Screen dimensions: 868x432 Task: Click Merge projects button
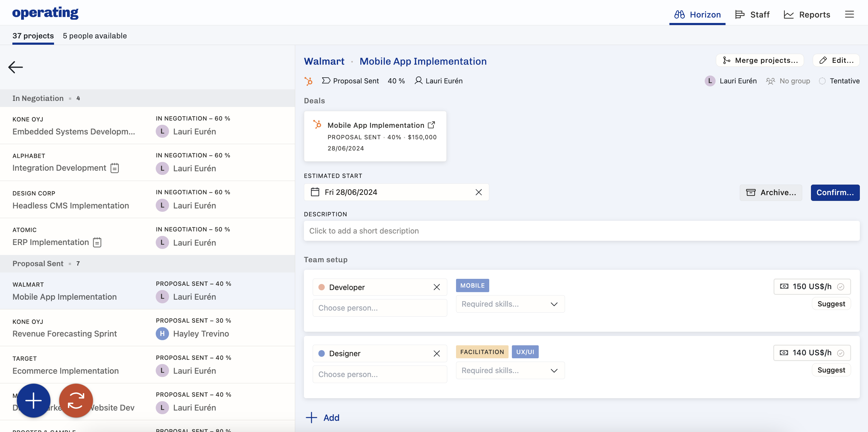pos(760,60)
